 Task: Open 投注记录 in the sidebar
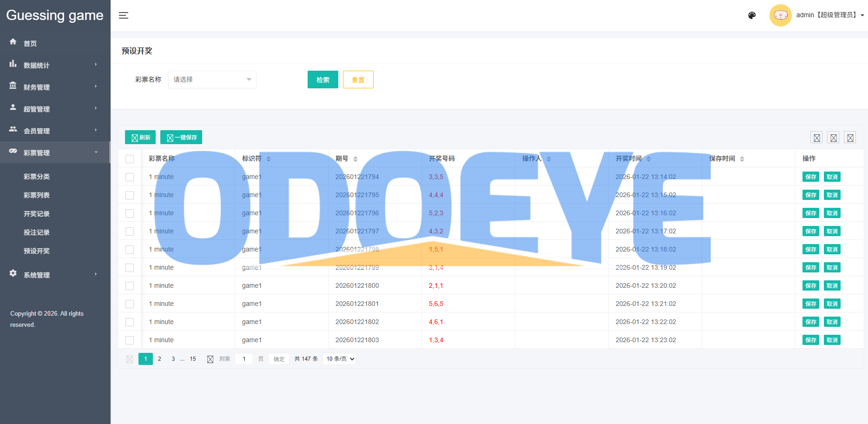(37, 232)
